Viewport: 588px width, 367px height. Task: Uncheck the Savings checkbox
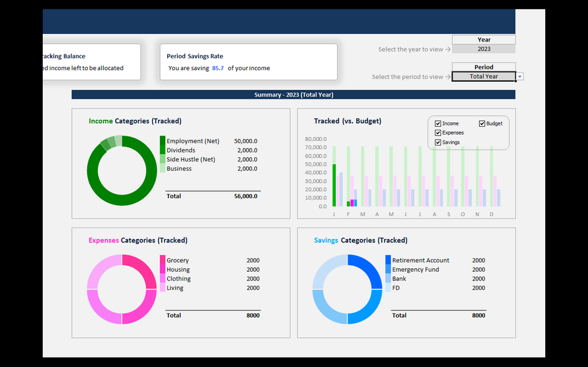(x=438, y=142)
